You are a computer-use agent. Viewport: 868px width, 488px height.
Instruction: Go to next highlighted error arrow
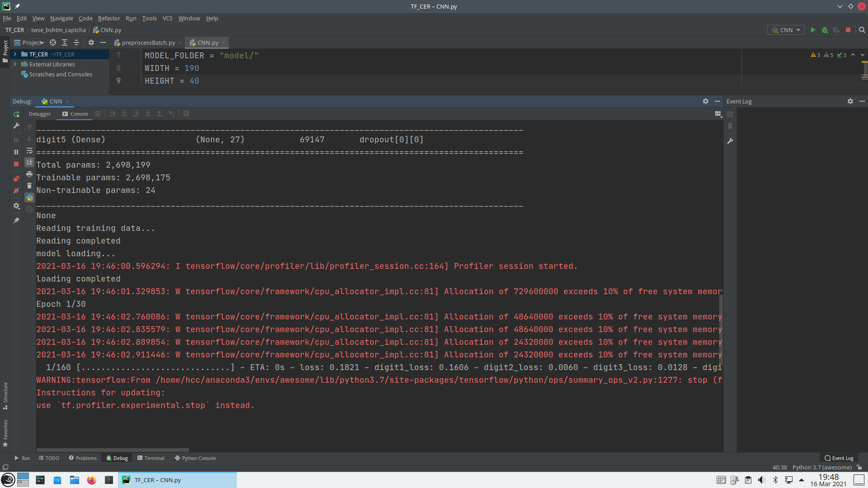click(863, 55)
